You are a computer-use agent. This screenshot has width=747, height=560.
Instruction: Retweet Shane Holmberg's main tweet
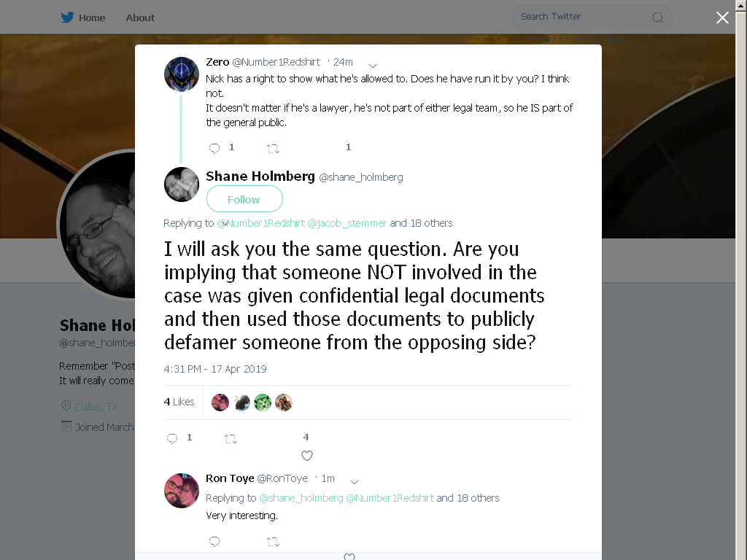coord(231,439)
